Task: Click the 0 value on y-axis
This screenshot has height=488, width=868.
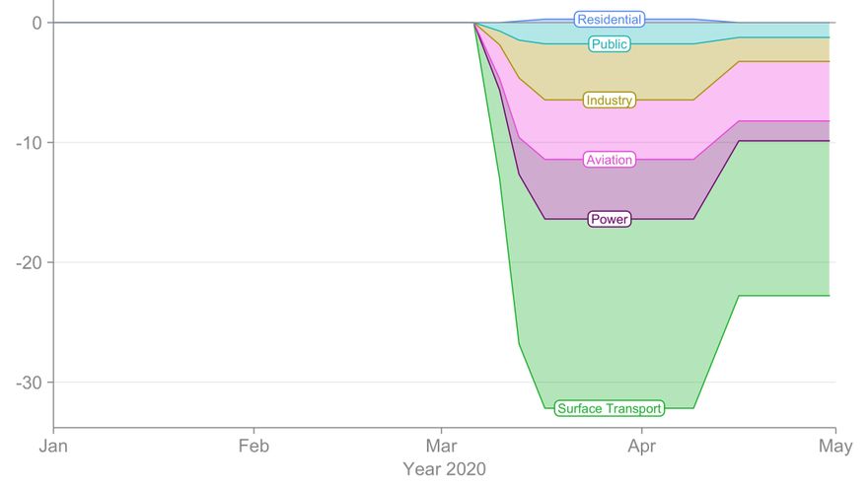Action: 35,23
